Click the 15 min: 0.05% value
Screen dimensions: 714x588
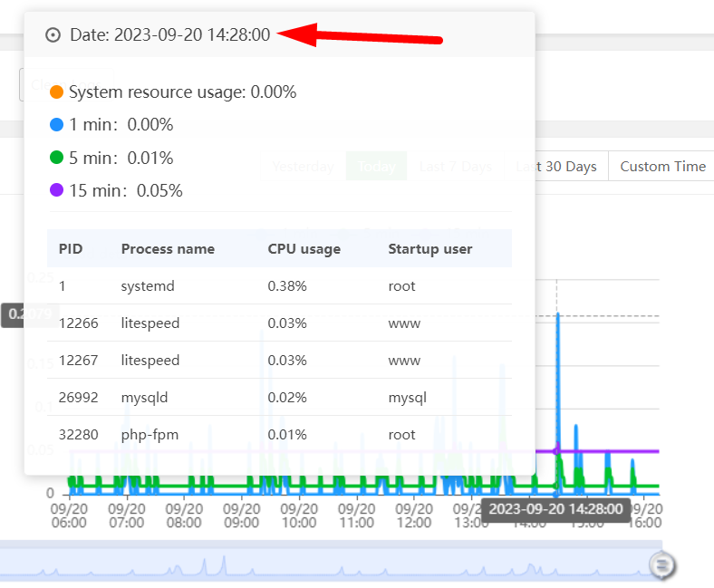coord(126,190)
